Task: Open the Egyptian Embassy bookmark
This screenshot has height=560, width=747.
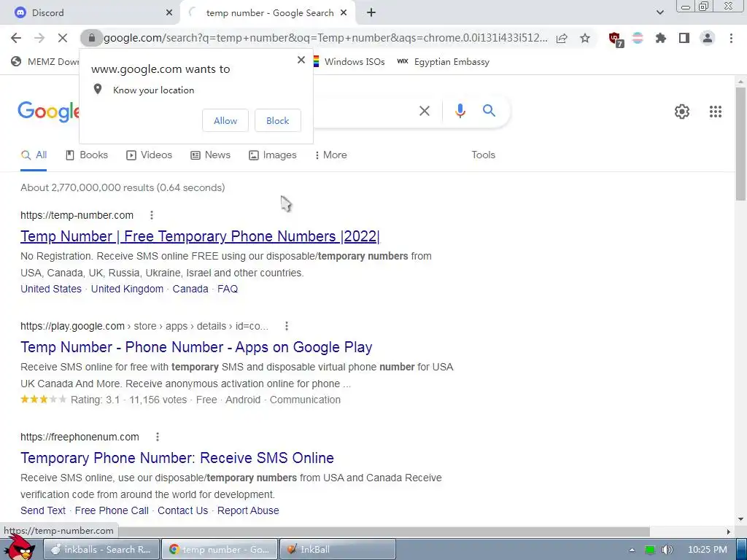Action: pyautogui.click(x=444, y=62)
